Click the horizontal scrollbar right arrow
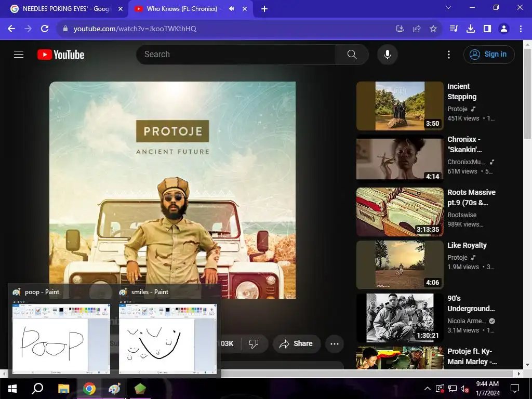Image resolution: width=532 pixels, height=399 pixels. (519, 374)
